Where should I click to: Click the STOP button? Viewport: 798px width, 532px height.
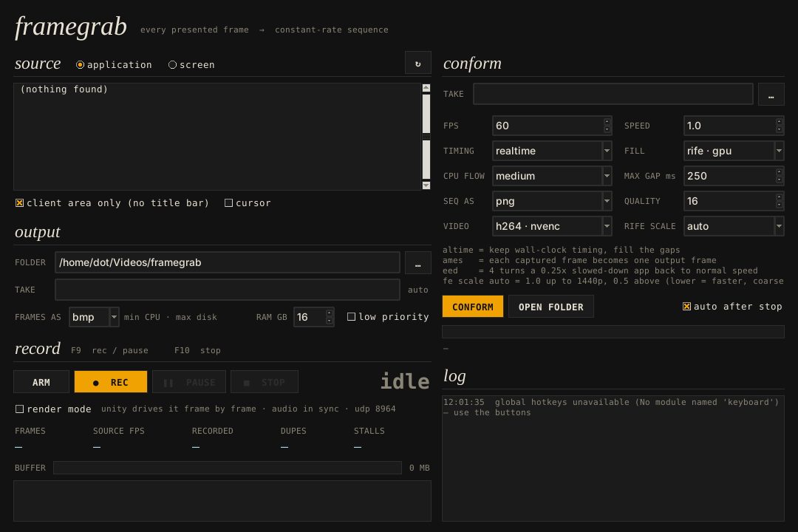(264, 382)
